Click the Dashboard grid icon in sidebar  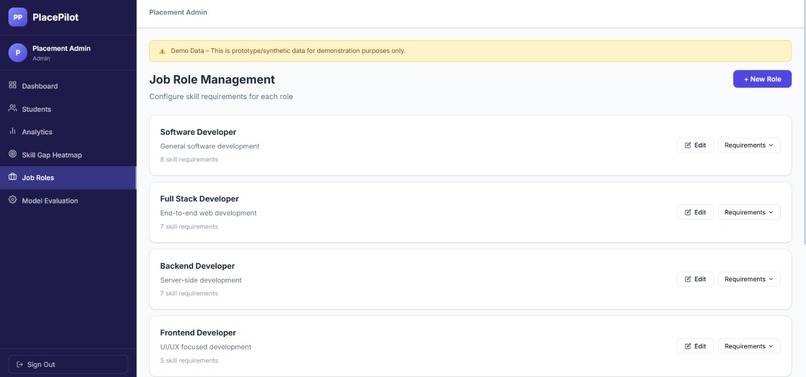[x=13, y=85]
